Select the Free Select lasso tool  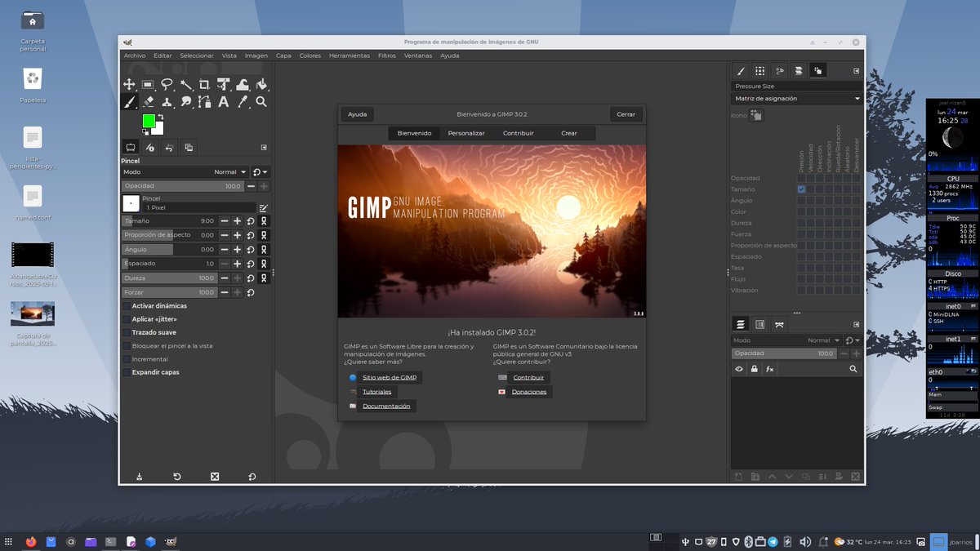[167, 84]
